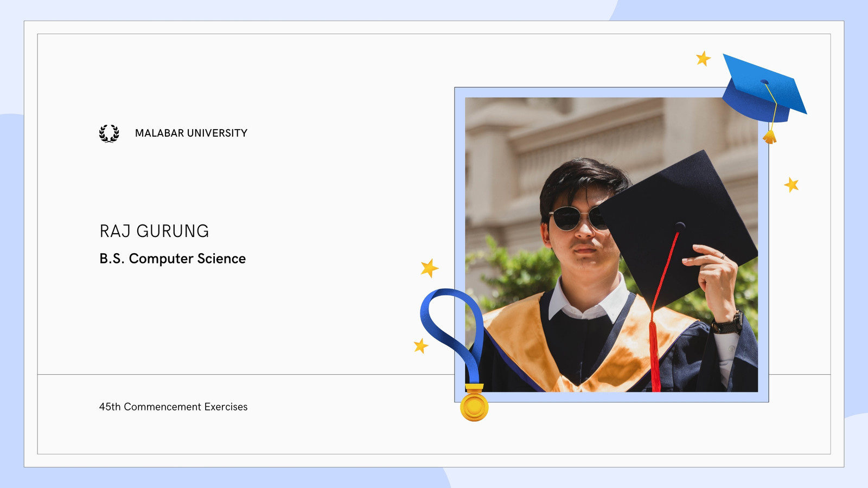The height and width of the screenshot is (488, 868).
Task: Select the graduate photo
Action: [611, 245]
